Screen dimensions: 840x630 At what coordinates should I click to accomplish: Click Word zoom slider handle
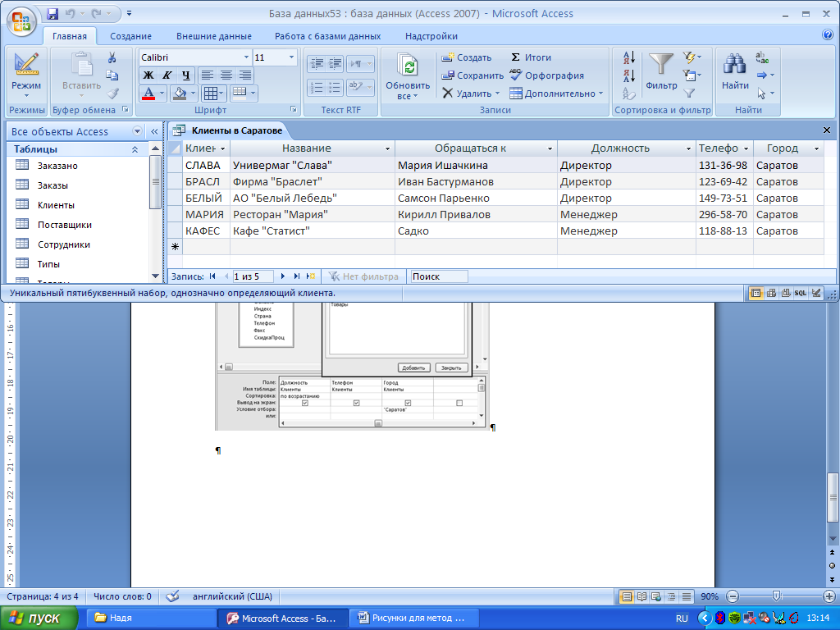[x=776, y=596]
